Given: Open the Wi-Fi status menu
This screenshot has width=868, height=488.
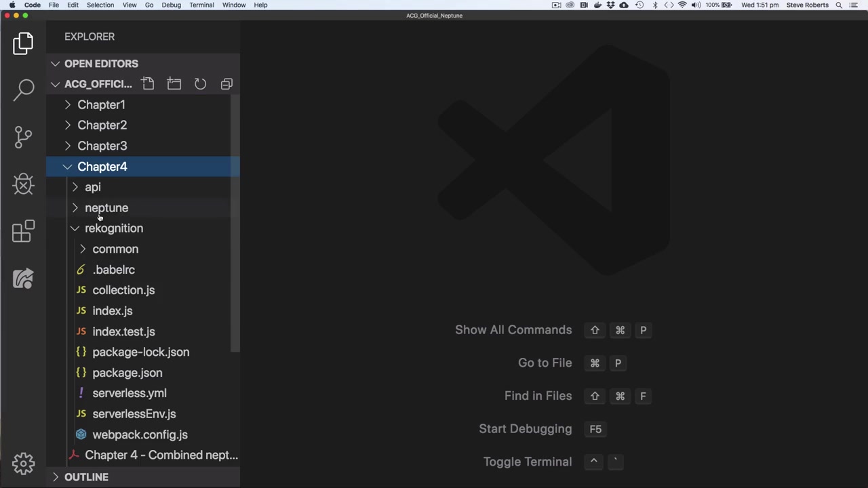Looking at the screenshot, I should point(682,5).
